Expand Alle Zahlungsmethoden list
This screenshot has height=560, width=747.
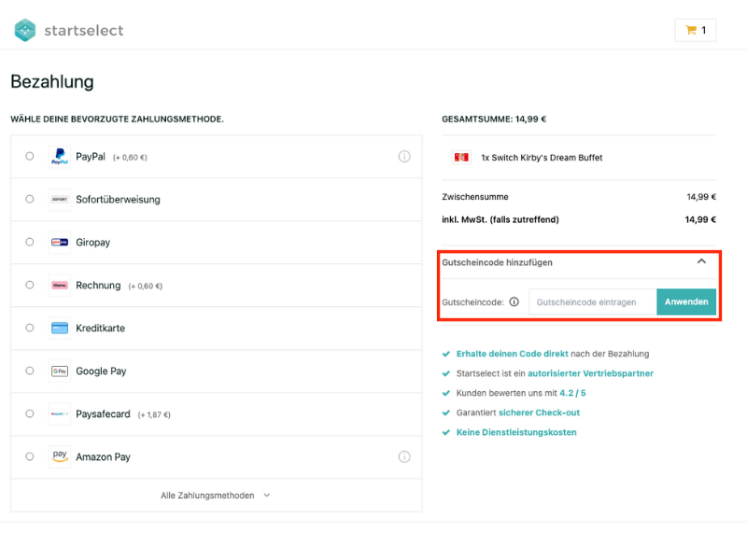(x=216, y=496)
